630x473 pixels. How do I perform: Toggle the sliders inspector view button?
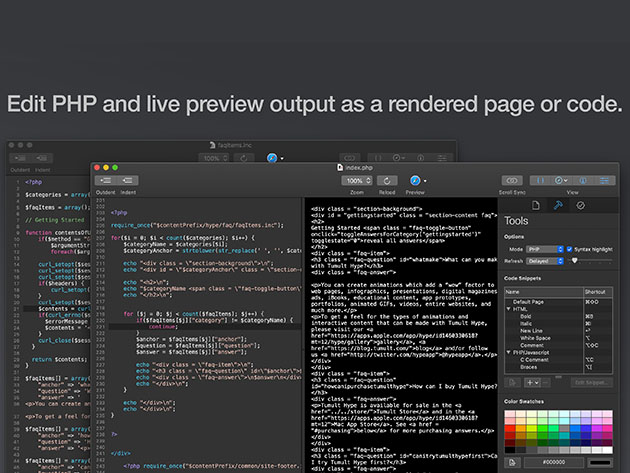604,181
